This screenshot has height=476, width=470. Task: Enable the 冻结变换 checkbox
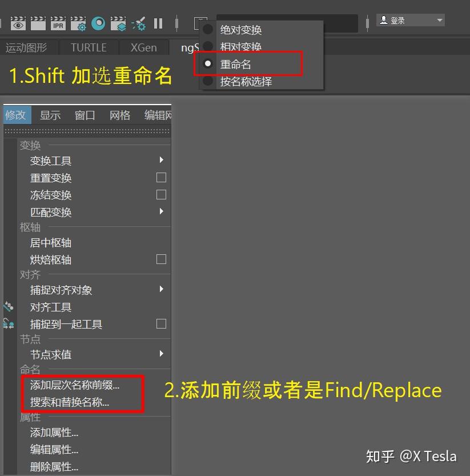161,195
